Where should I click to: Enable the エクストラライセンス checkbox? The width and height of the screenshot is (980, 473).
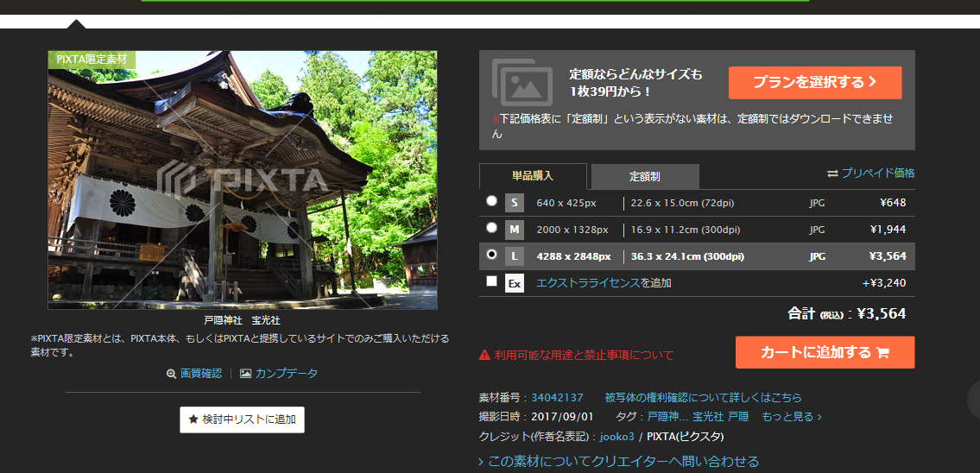click(491, 281)
